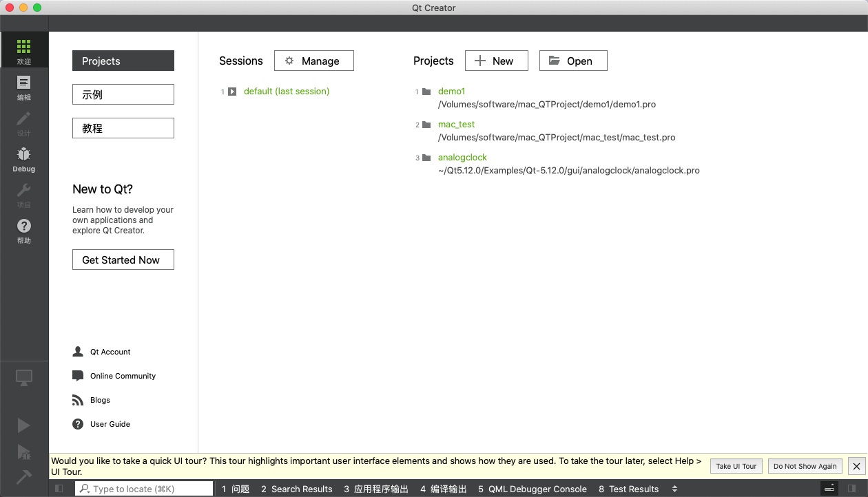Toggle the progress details icon
868x497 pixels.
click(830, 489)
